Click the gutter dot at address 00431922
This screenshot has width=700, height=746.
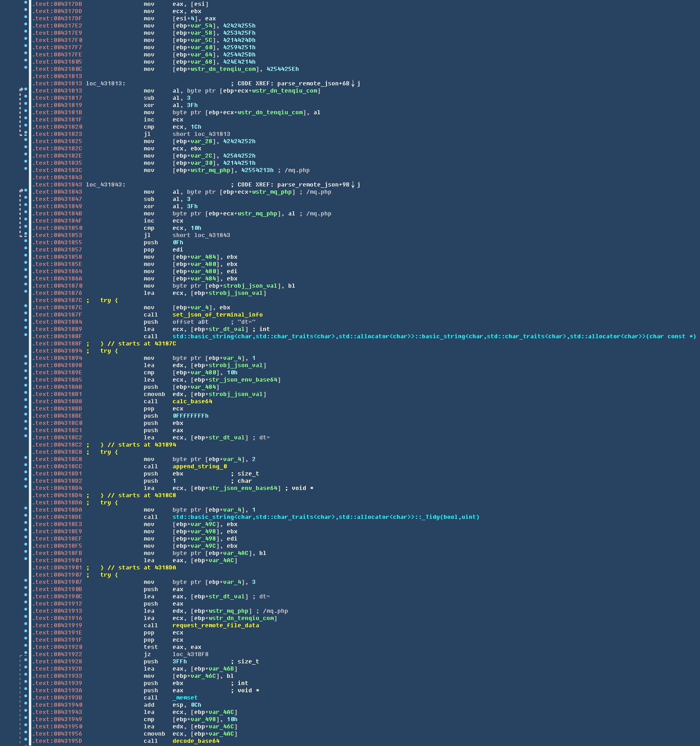coord(26,654)
